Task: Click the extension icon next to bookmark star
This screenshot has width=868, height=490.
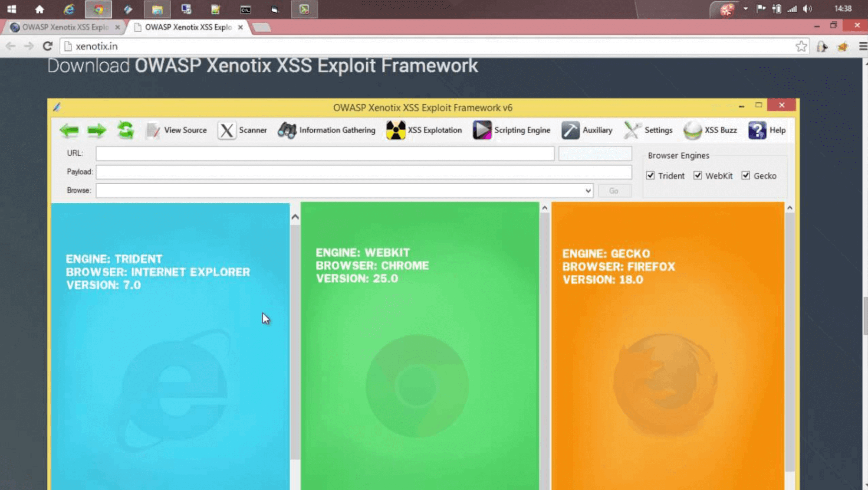Action: [x=822, y=46]
